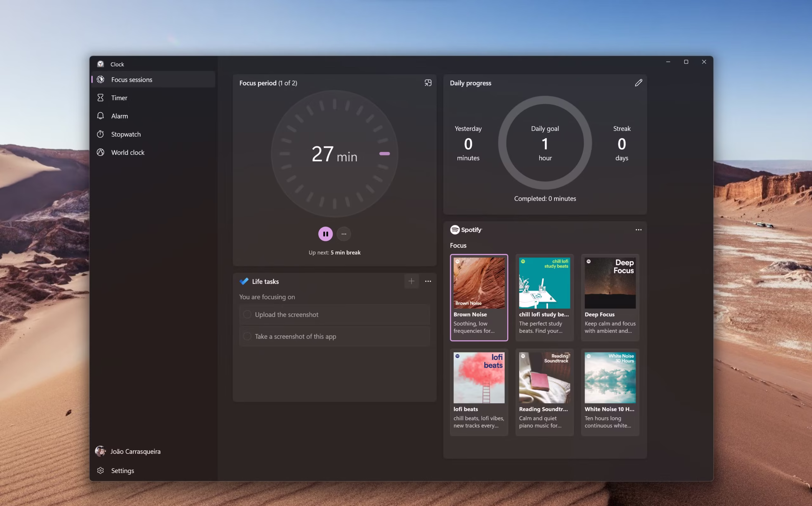Open Spotify panel more options menu
Image resolution: width=812 pixels, height=506 pixels.
638,230
